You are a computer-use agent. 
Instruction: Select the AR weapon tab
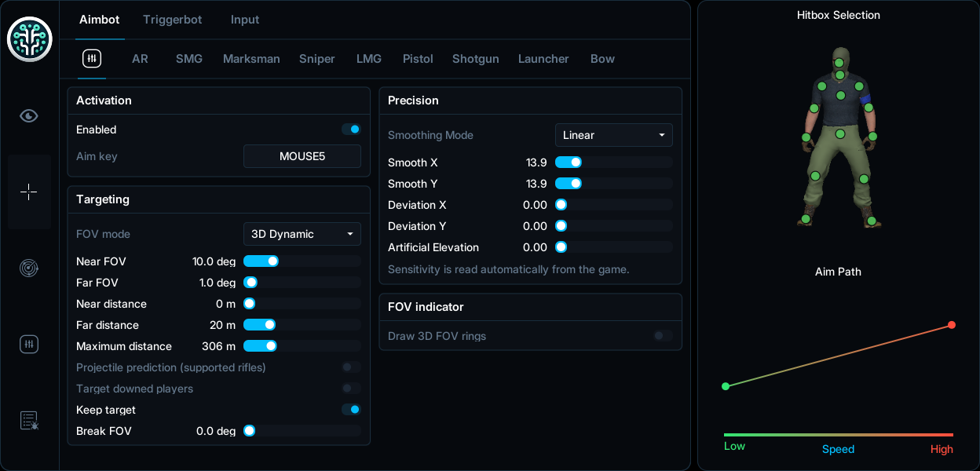[140, 59]
